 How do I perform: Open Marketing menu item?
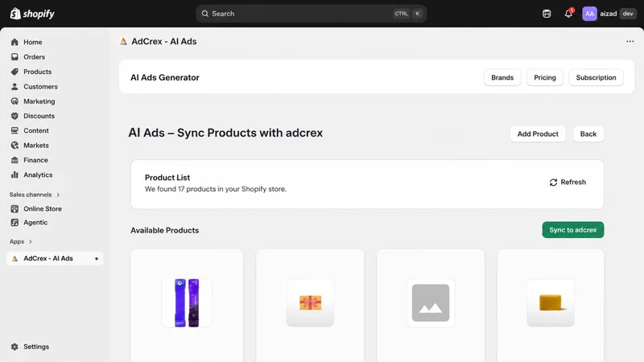tap(39, 101)
